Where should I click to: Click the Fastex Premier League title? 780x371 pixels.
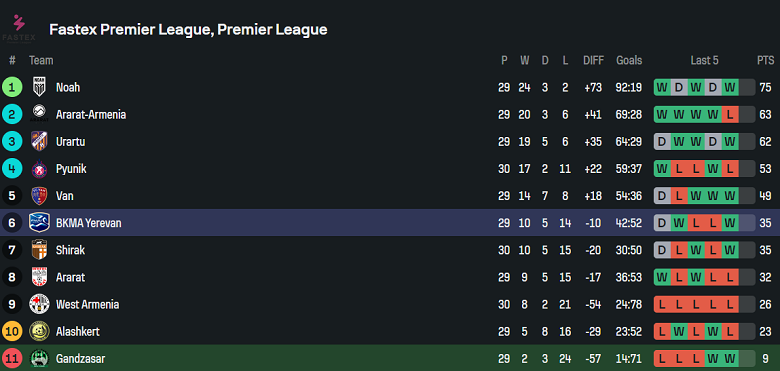[188, 30]
